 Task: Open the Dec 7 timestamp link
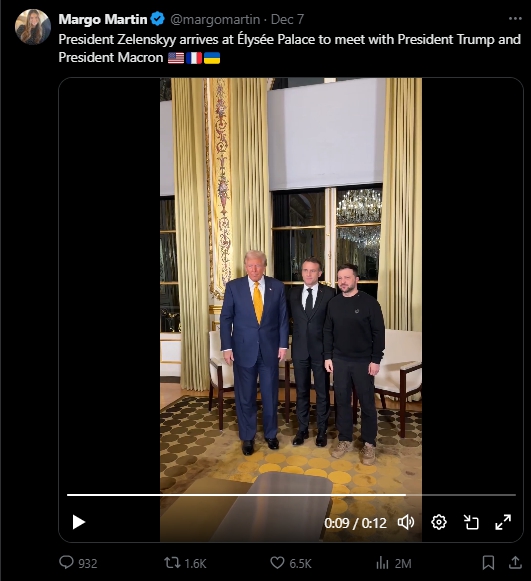coord(287,19)
